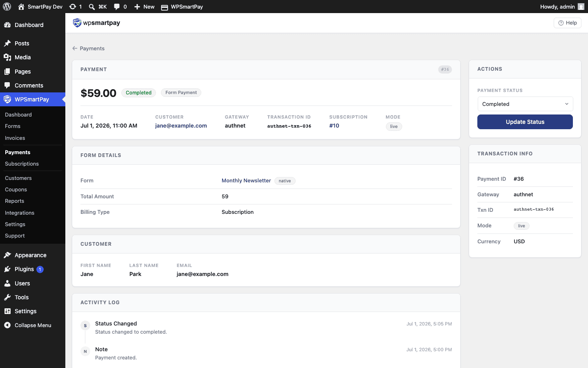The width and height of the screenshot is (588, 368).
Task: Click customer email in Customer section
Action: pyautogui.click(x=203, y=274)
